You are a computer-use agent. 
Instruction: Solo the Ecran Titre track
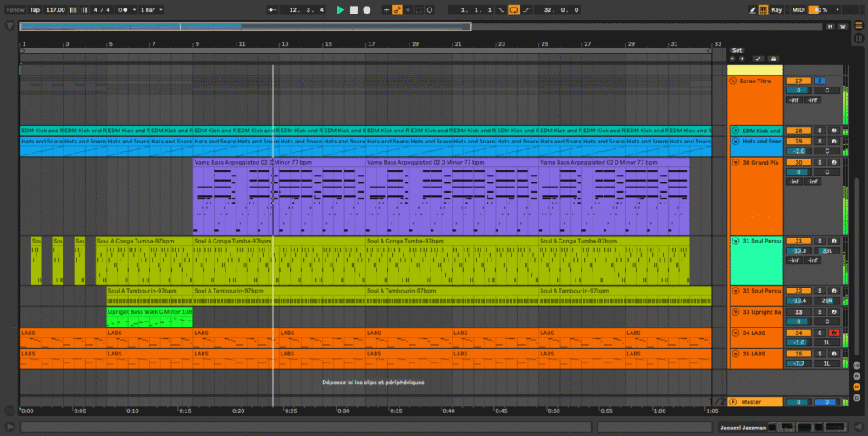(x=820, y=81)
